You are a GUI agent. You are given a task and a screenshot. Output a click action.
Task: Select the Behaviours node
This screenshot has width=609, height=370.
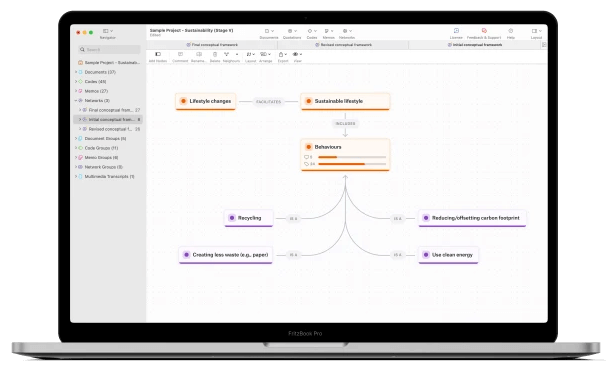(345, 155)
